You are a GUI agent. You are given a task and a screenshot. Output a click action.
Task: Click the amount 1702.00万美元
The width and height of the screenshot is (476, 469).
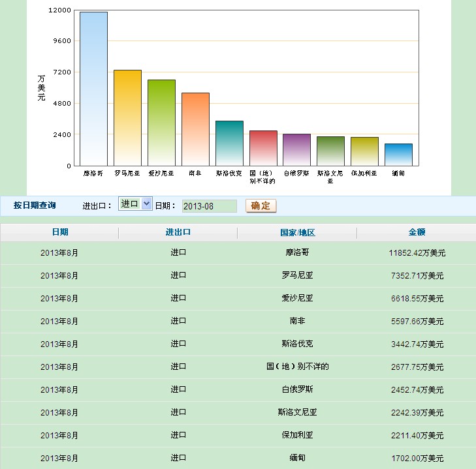(417, 458)
